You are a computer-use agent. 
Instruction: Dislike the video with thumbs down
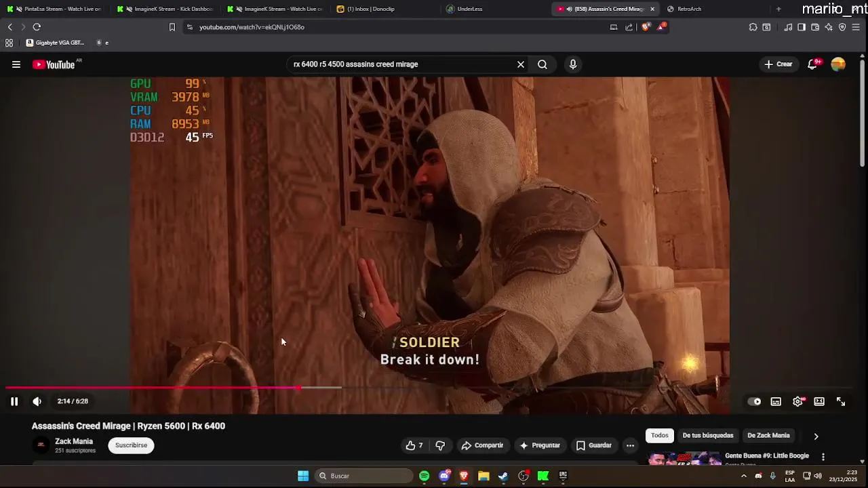pos(440,445)
